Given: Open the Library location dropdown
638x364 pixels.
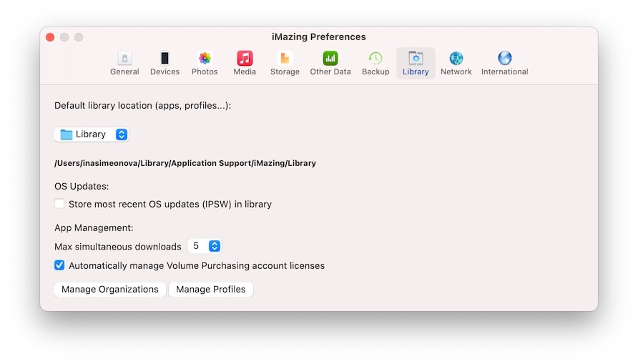Looking at the screenshot, I should pyautogui.click(x=92, y=134).
